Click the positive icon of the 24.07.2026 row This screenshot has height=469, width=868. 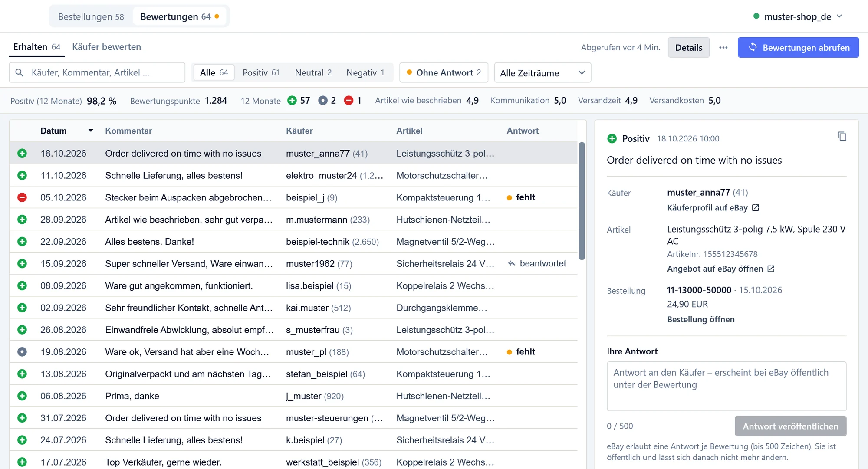22,440
